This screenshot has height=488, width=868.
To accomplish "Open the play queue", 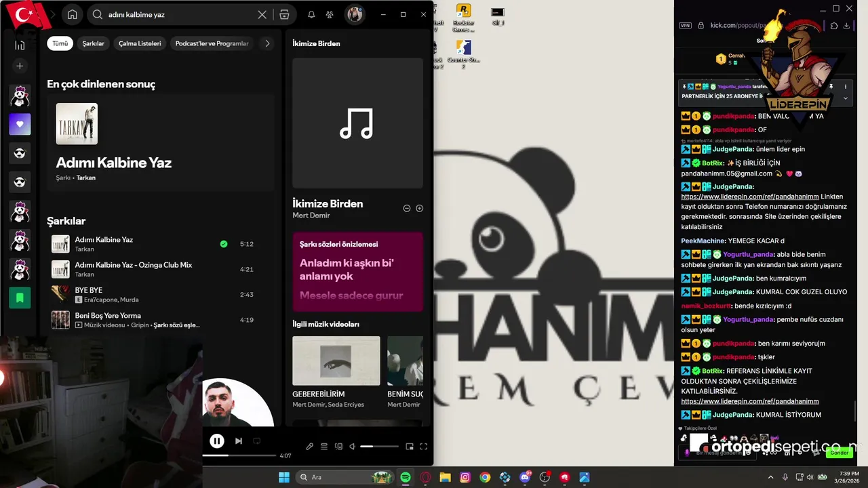I will [x=324, y=446].
